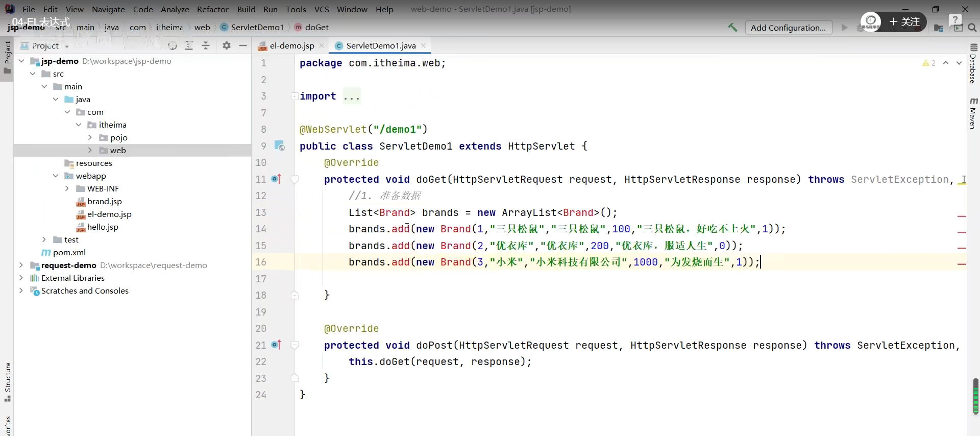Click the warnings indicator showing 2
The width and height of the screenshot is (980, 436).
929,63
